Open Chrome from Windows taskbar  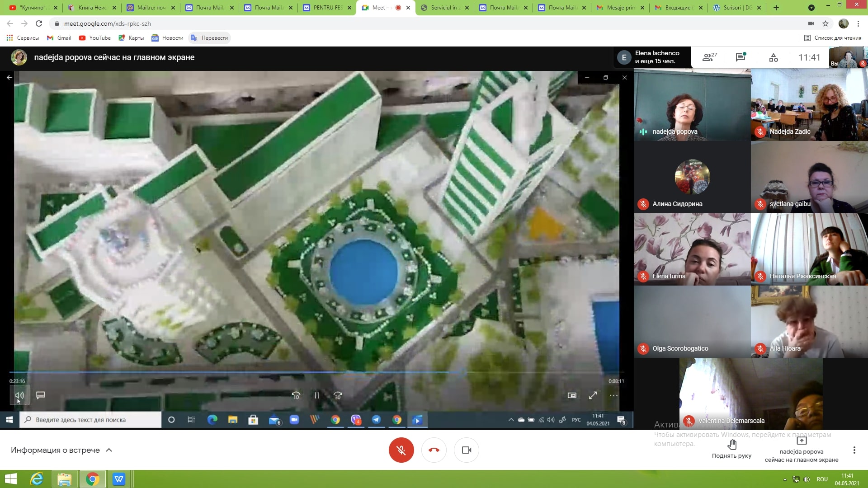(x=93, y=479)
